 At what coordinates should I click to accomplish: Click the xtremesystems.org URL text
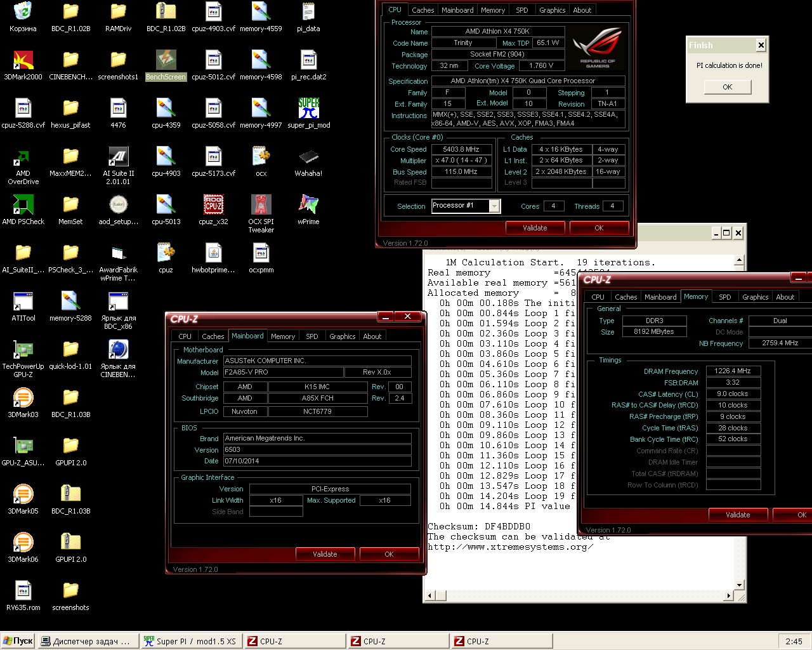click(511, 547)
